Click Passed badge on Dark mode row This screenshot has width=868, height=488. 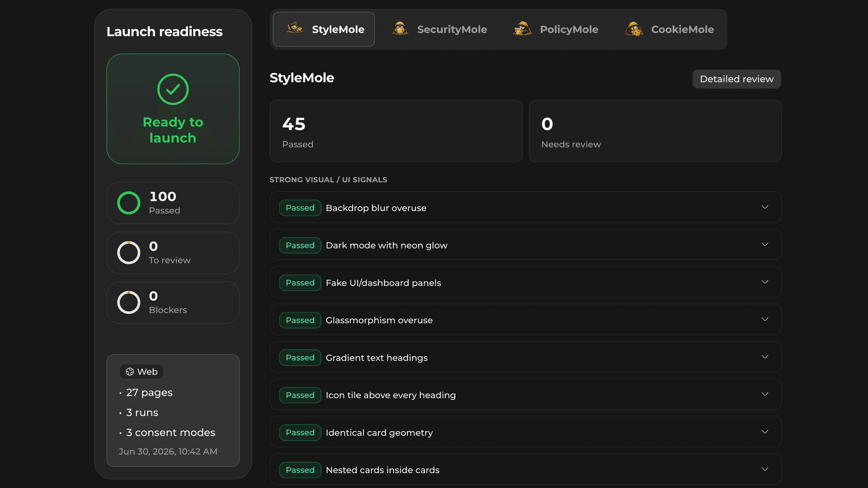300,245
